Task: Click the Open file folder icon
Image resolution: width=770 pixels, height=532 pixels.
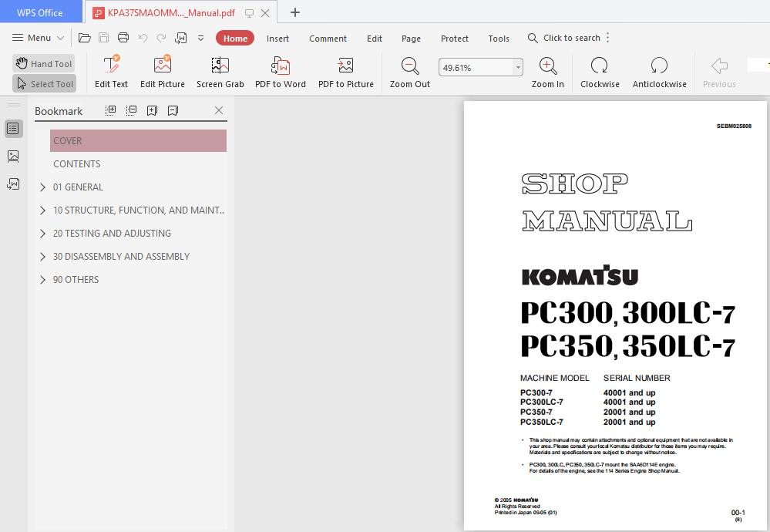Action: 85,38
